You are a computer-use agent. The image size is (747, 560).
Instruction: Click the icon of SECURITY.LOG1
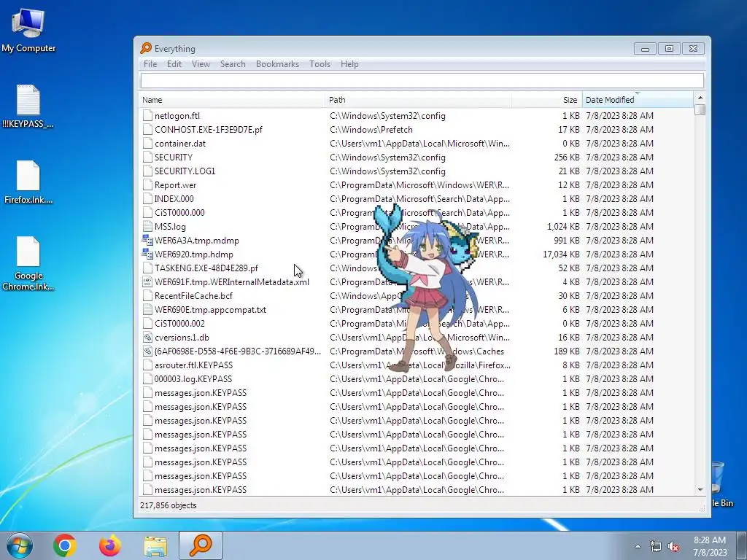tap(147, 171)
